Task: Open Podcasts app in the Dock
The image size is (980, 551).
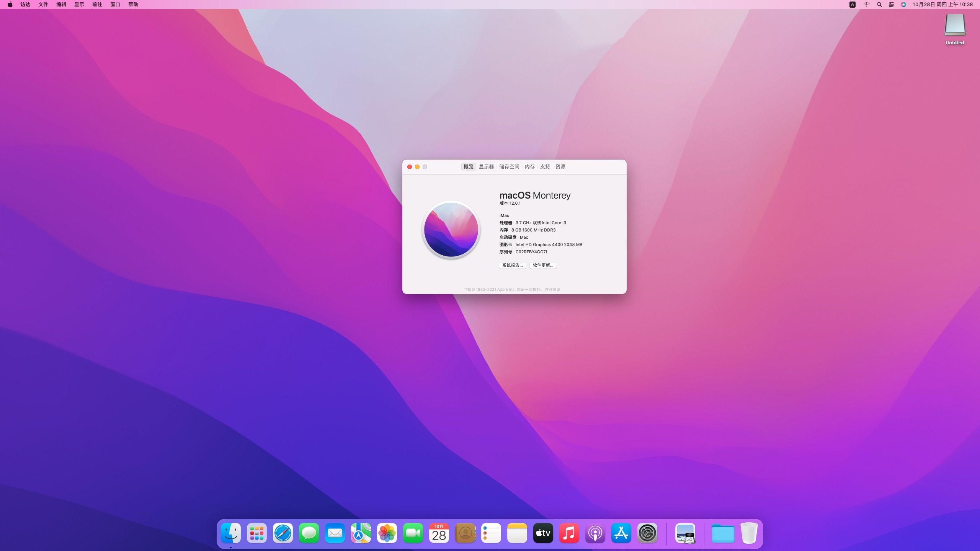Action: tap(595, 533)
